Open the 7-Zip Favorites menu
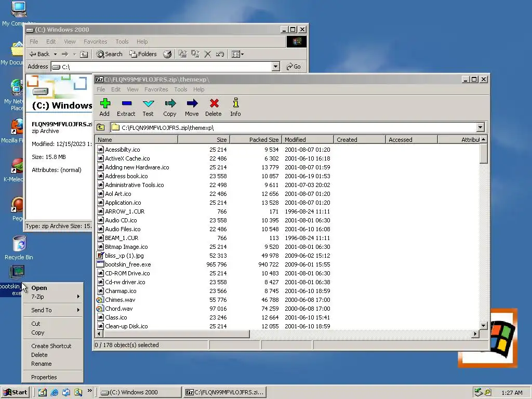532x399 pixels. pos(156,89)
